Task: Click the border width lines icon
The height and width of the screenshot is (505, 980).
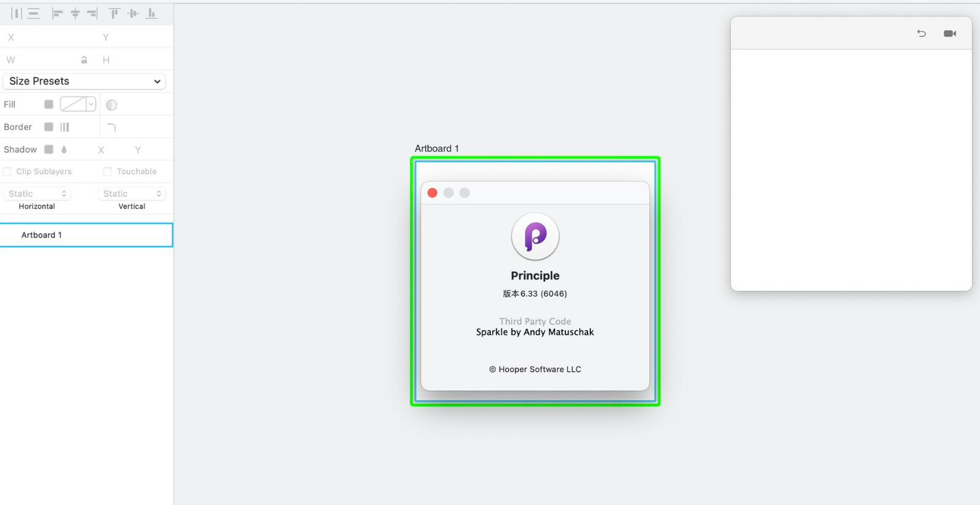Action: (65, 127)
